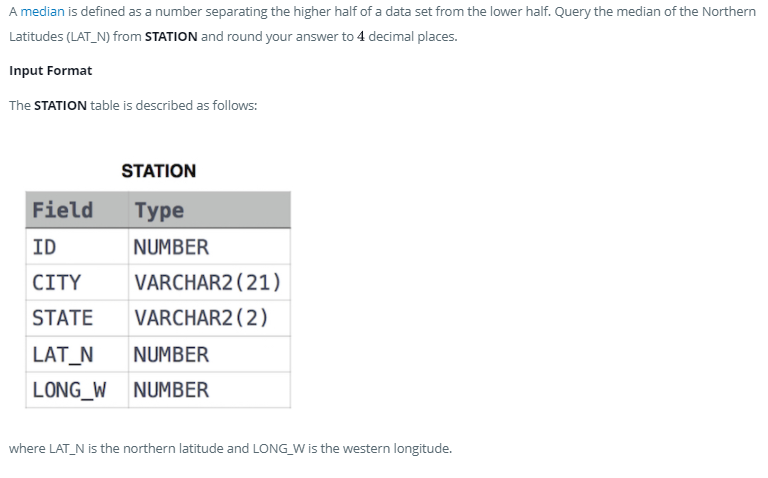Click the NUMBER type in the ID row
Image resolution: width=768 pixels, height=478 pixels.
point(171,247)
